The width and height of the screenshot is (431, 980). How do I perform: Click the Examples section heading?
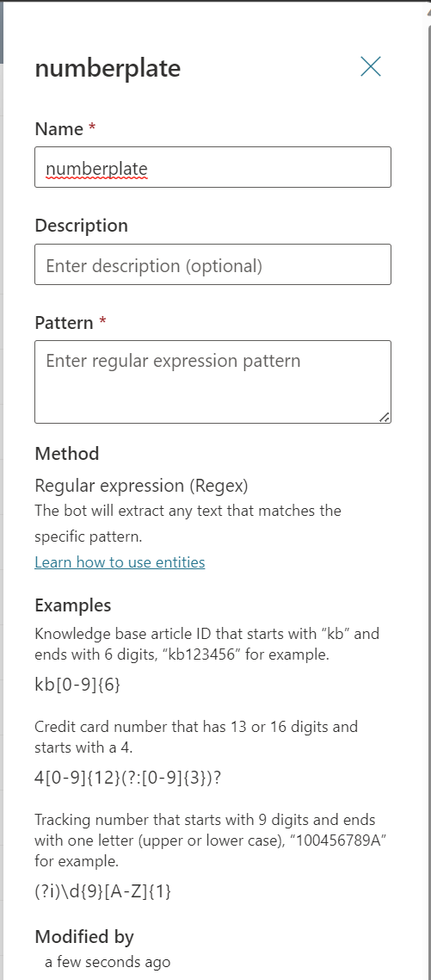[x=73, y=605]
